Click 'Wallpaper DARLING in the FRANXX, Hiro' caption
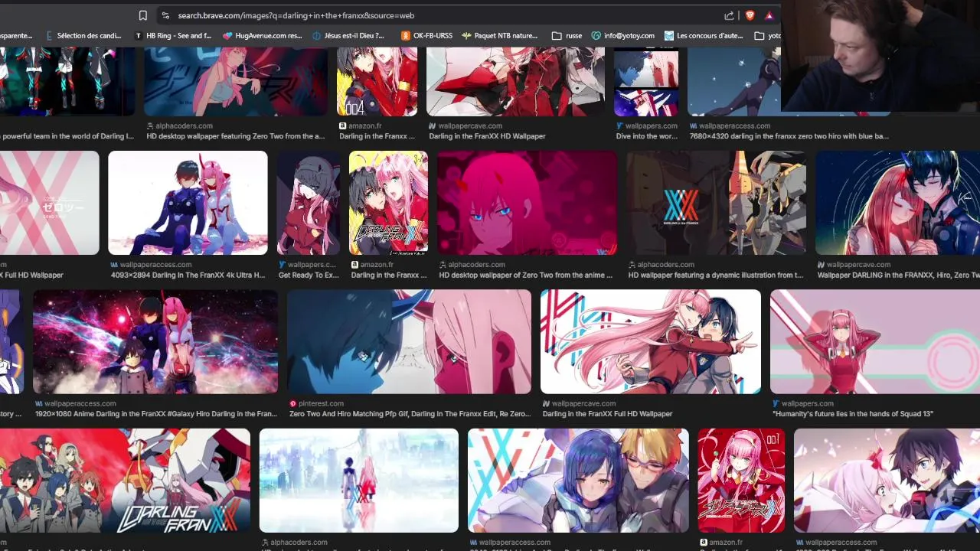980x551 pixels. coord(898,275)
